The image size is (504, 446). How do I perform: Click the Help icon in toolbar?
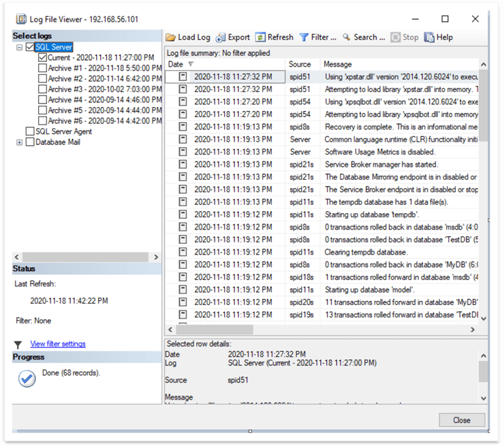pos(429,37)
